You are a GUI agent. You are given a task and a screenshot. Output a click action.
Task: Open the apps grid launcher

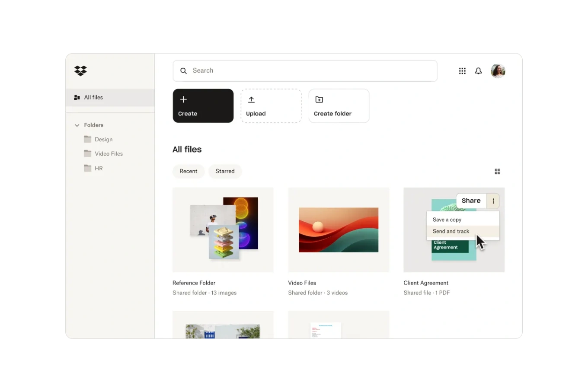(462, 70)
